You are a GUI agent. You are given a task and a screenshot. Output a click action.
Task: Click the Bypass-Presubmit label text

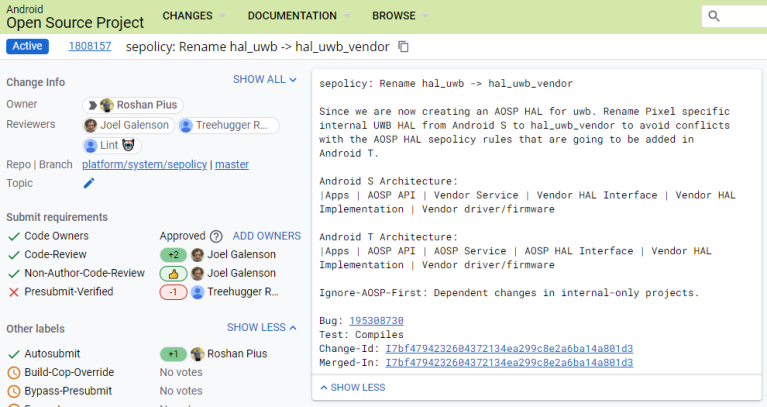68,391
